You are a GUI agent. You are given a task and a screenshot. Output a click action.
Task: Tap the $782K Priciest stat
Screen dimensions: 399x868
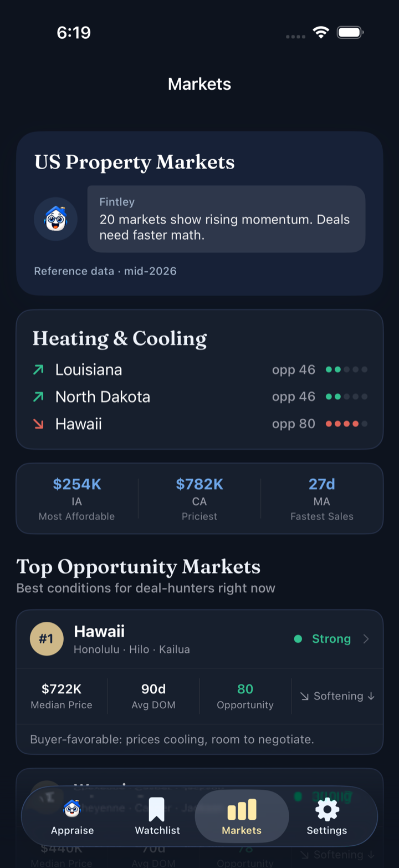coord(199,499)
